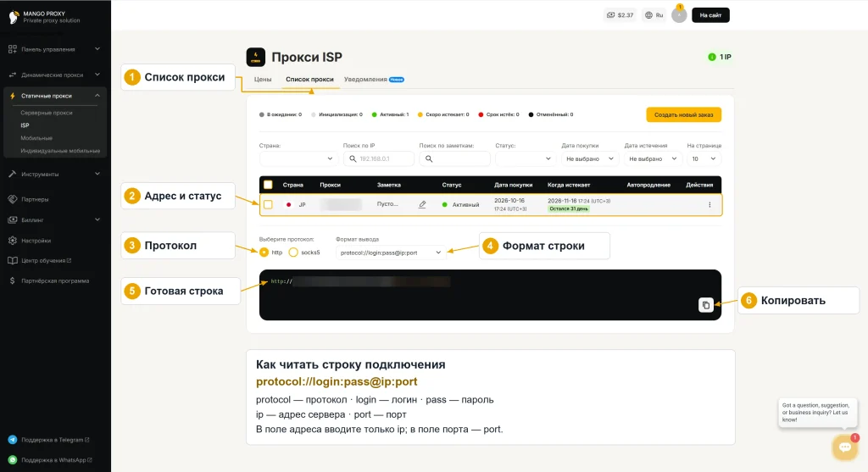Click the Настройки gear icon

12,241
